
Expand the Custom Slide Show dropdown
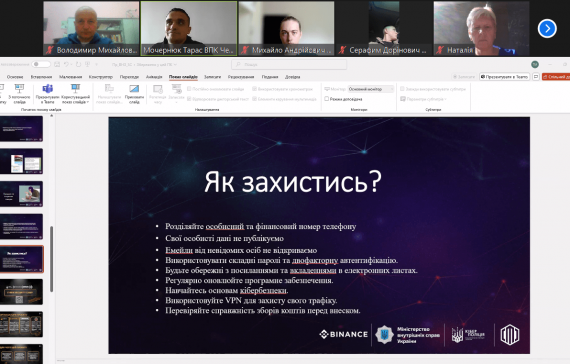76,94
